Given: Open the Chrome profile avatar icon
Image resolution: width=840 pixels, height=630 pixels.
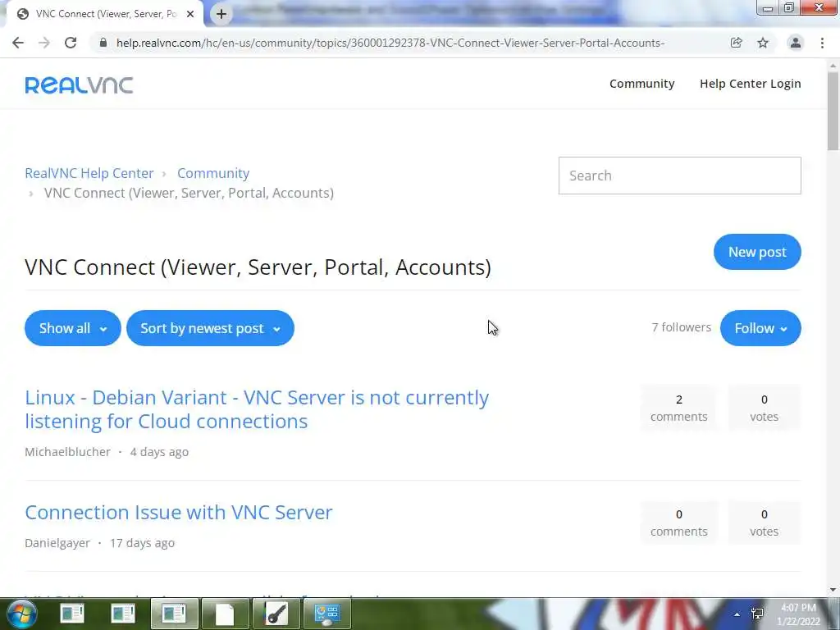Looking at the screenshot, I should [796, 43].
